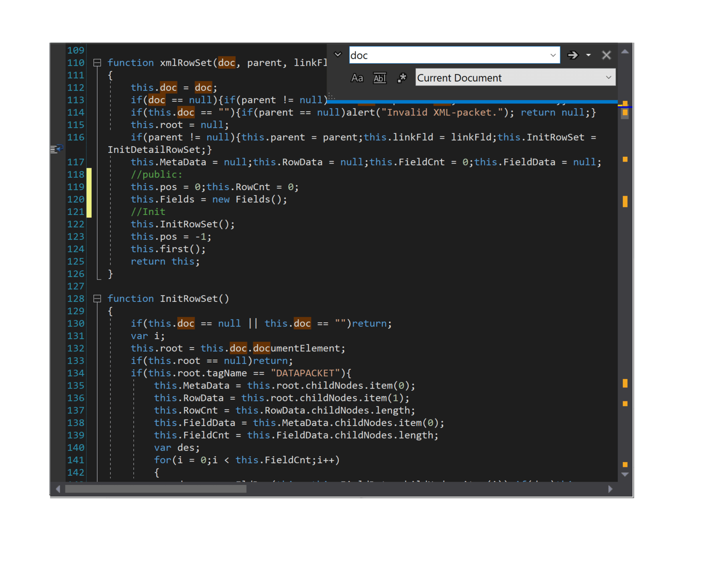Open the search term history dropdown
Viewport: 728px width, 580px height.
click(x=553, y=55)
